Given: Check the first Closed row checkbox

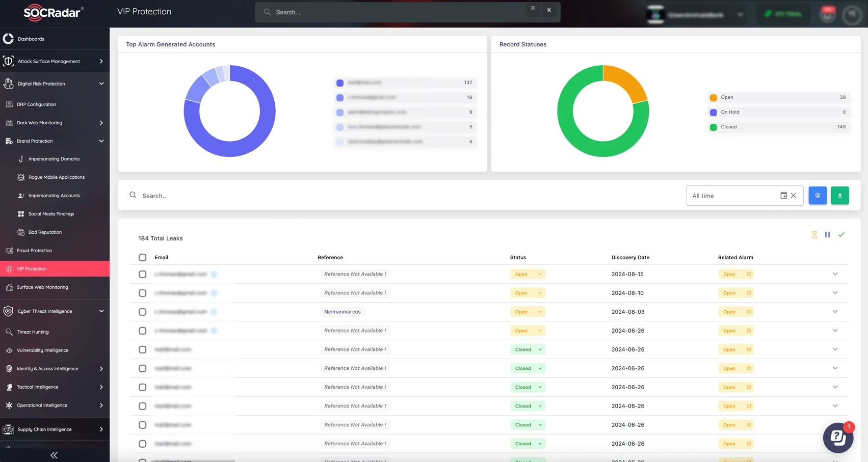Looking at the screenshot, I should pos(143,350).
